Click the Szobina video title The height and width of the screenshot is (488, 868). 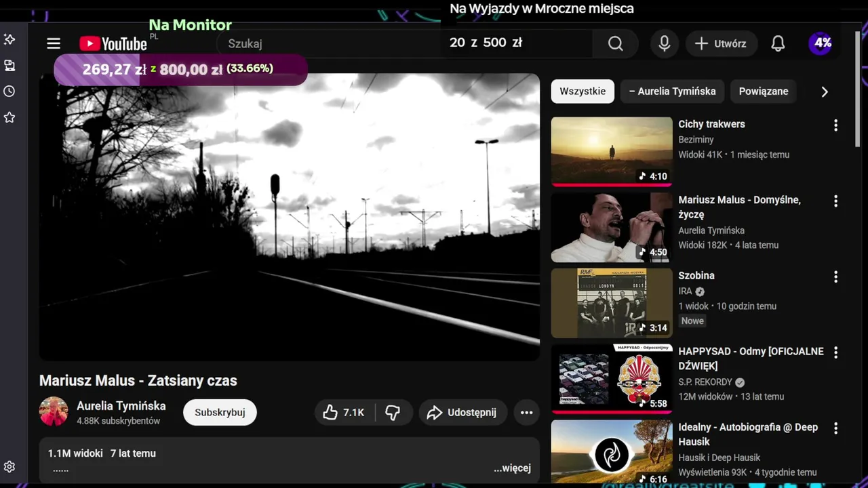coord(696,276)
